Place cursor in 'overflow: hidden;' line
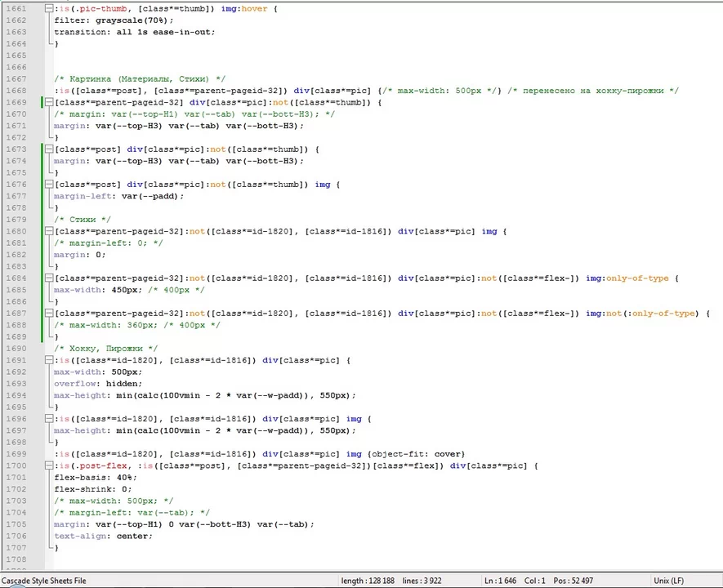Viewport: 723px width, 588px height. tap(98, 384)
